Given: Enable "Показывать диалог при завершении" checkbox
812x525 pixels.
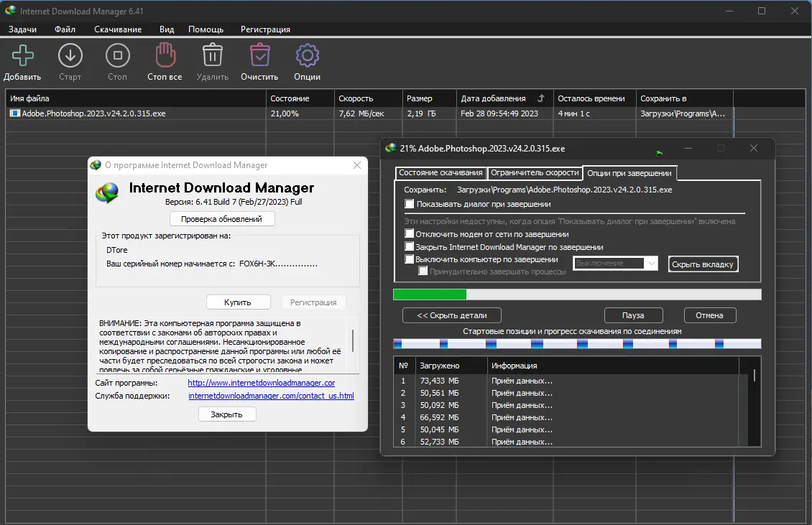Looking at the screenshot, I should pos(410,204).
